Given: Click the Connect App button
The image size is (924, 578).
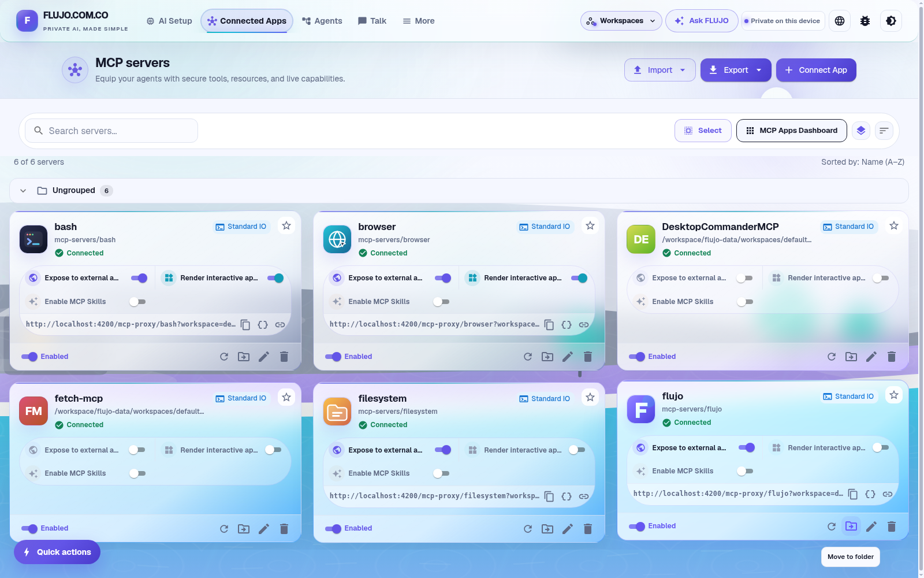Looking at the screenshot, I should click(x=816, y=70).
